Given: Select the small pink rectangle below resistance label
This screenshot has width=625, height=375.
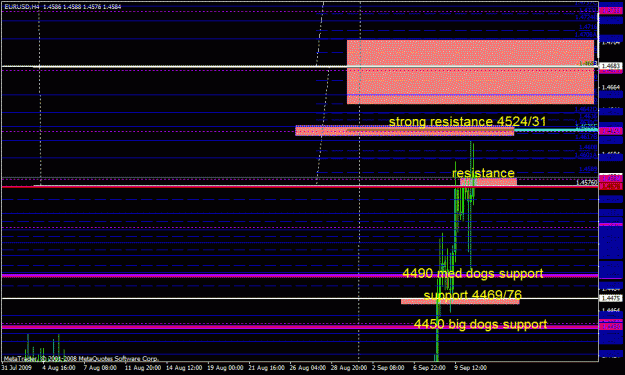Looking at the screenshot, I should 488,182.
